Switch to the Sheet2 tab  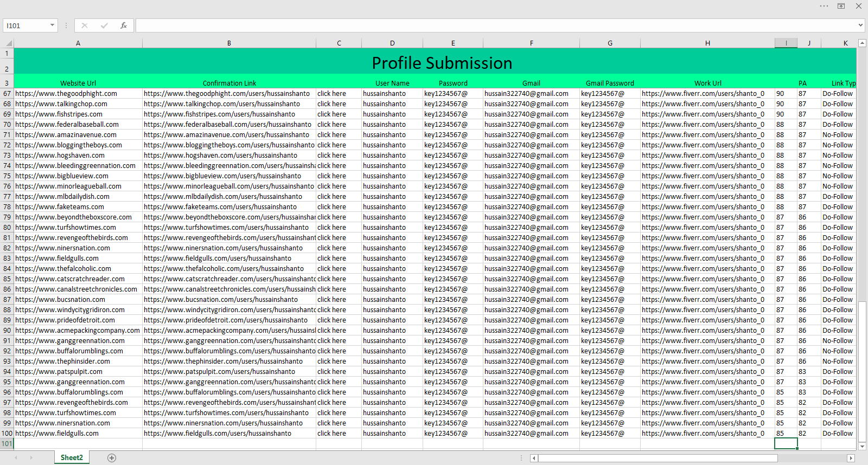[72, 458]
